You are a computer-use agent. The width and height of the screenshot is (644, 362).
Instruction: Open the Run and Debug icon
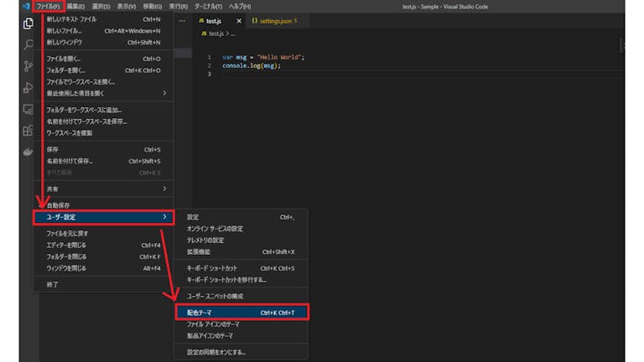pyautogui.click(x=28, y=87)
